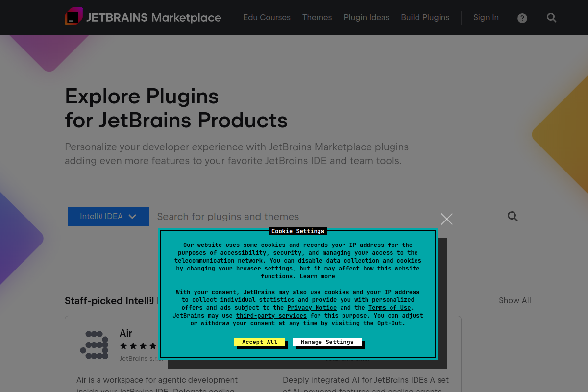The height and width of the screenshot is (392, 588).
Task: Click the Sign In link
Action: [486, 17]
